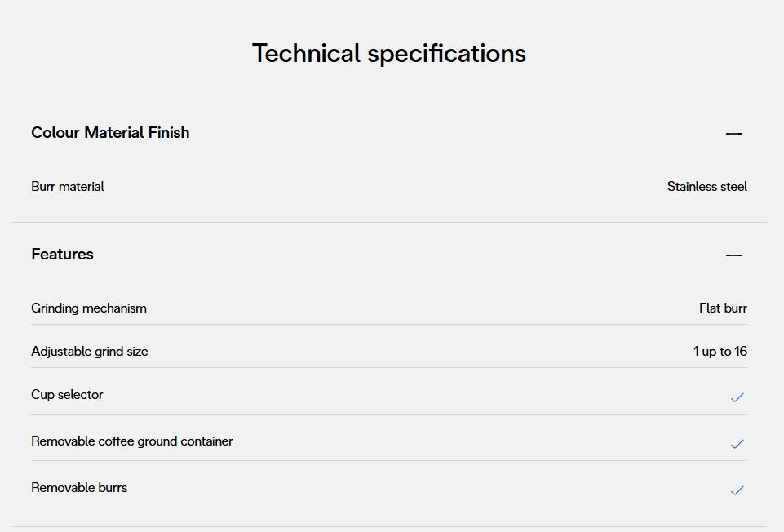Select the Adjustable grind size label
784x532 pixels.
(x=90, y=351)
